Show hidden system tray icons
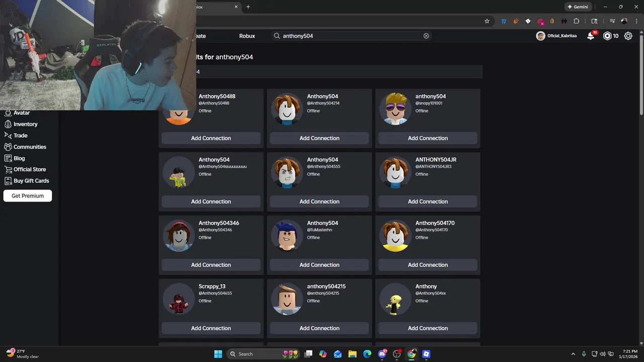The image size is (644, 362). coord(573,354)
